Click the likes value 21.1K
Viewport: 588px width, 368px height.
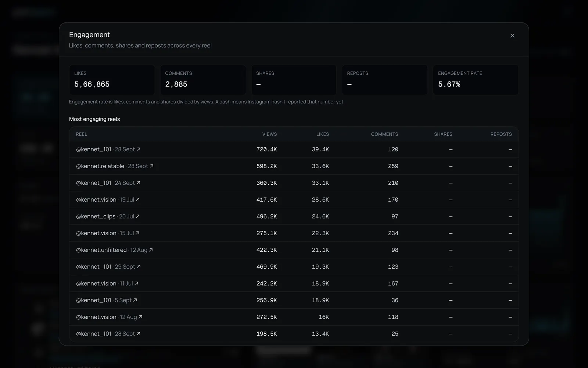(x=320, y=250)
